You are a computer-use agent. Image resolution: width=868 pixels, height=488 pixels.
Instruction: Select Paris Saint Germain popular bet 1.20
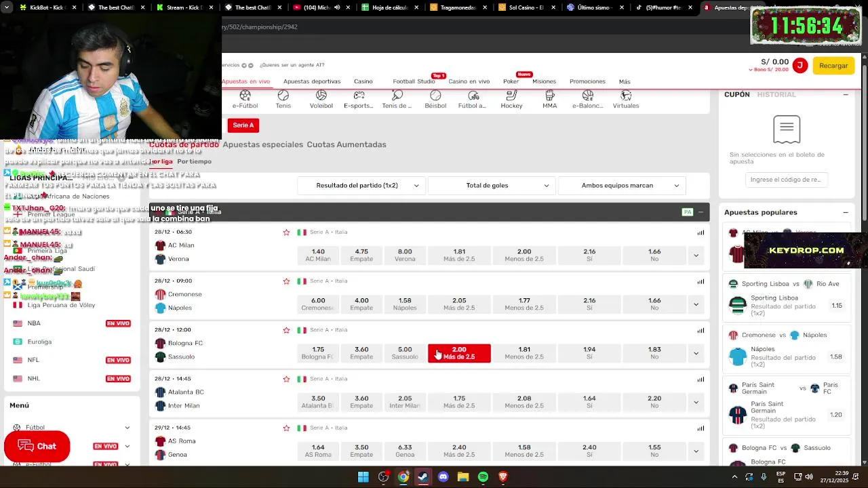(836, 415)
